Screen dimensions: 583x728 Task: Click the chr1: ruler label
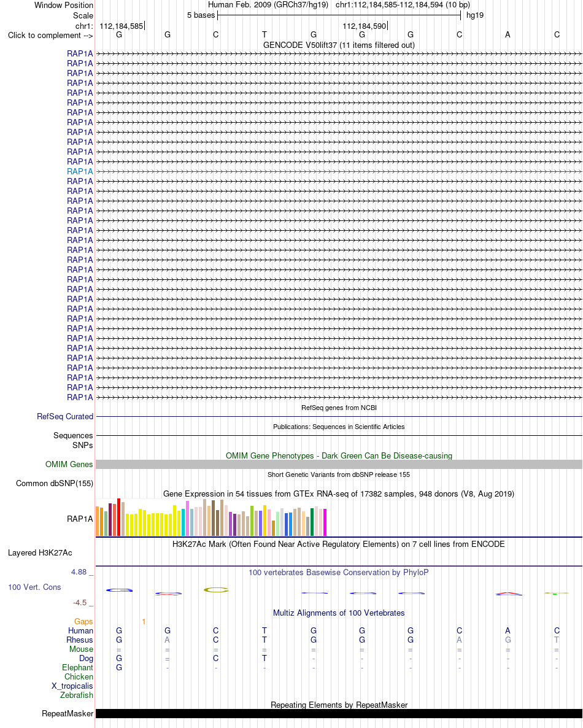[84, 26]
